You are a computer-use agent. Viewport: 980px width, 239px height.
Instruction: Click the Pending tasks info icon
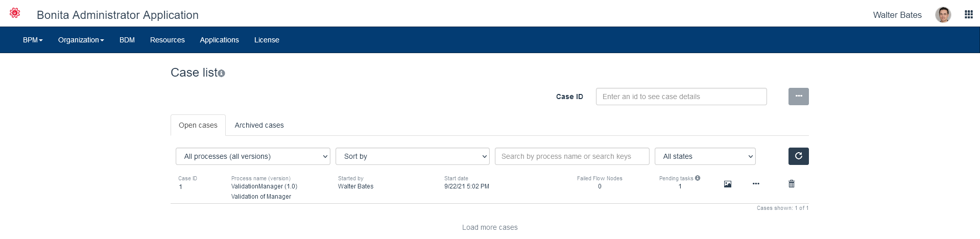(x=698, y=178)
